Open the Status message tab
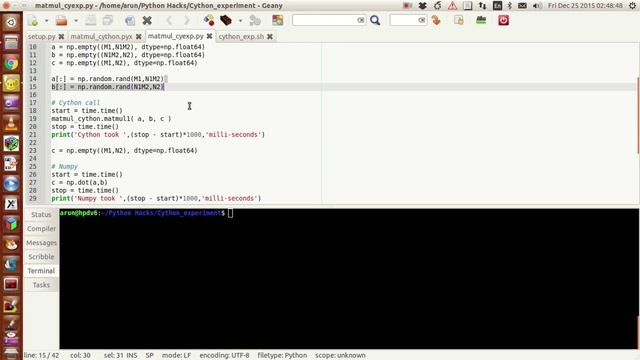 tap(41, 214)
